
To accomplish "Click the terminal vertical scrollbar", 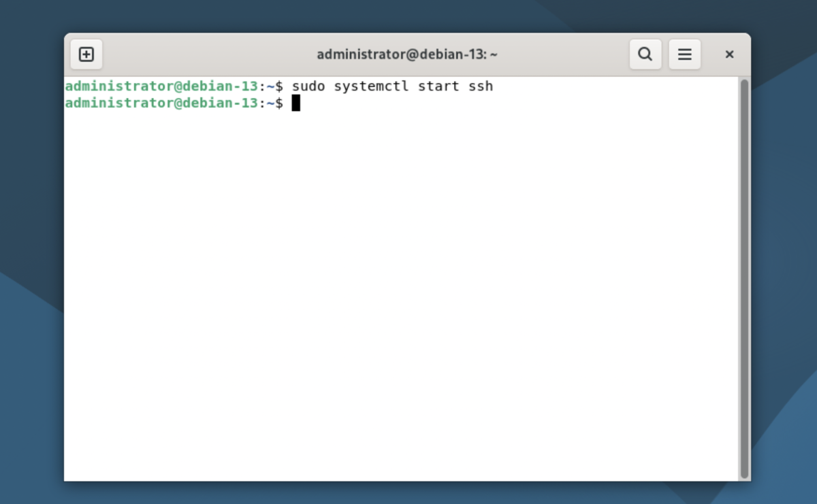I will click(744, 272).
